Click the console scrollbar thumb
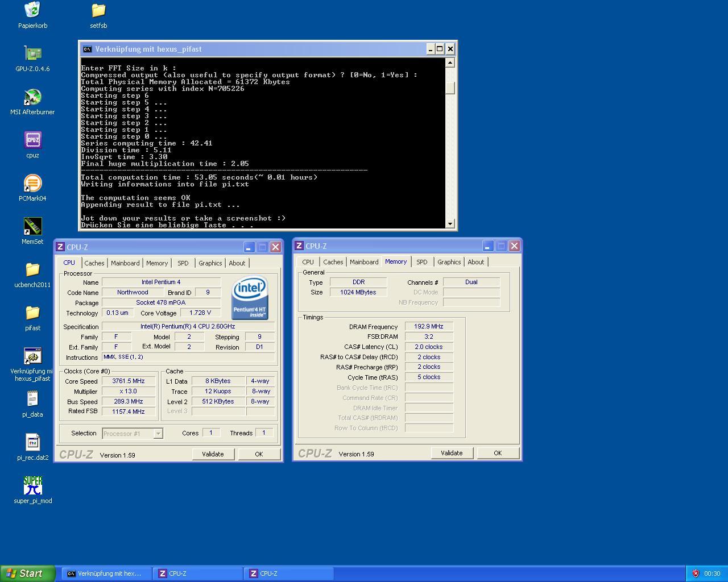Screen dimensions: 728x582 tap(450, 88)
